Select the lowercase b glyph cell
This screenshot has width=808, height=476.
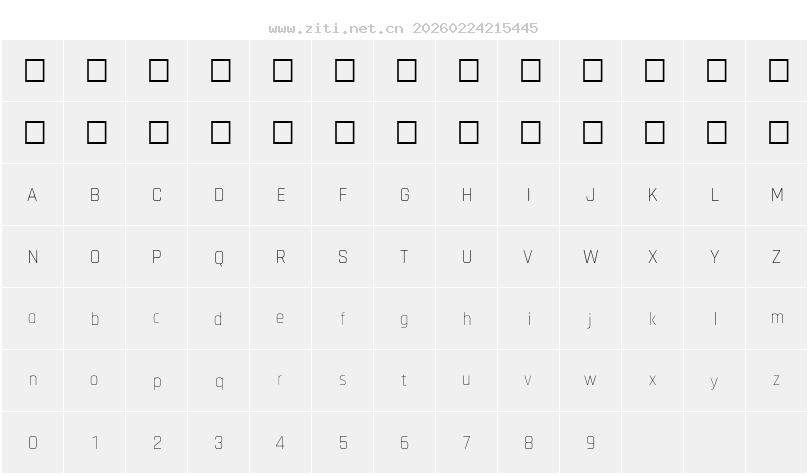click(x=95, y=319)
